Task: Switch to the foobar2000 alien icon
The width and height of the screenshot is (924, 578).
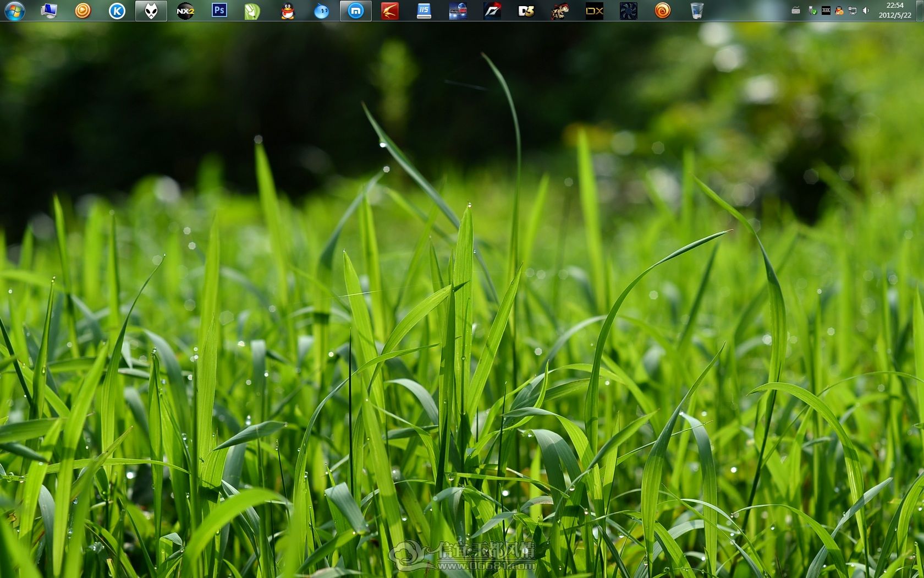Action: point(151,10)
